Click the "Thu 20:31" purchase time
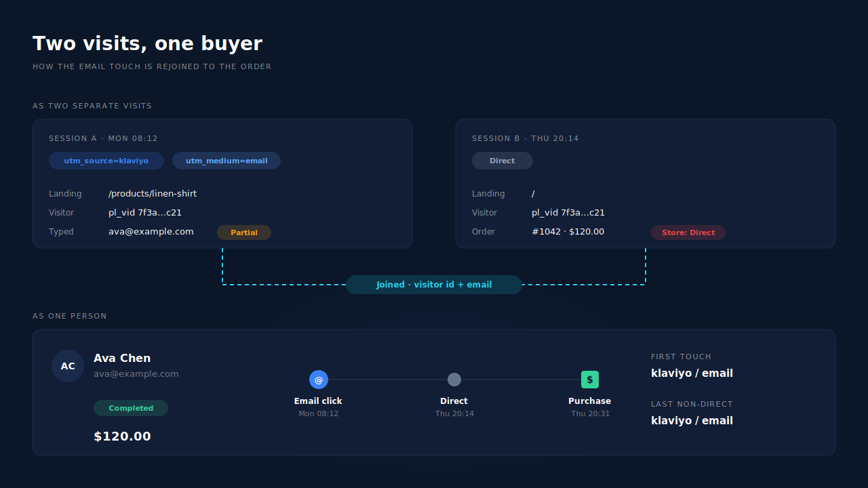The height and width of the screenshot is (488, 868). click(x=590, y=413)
